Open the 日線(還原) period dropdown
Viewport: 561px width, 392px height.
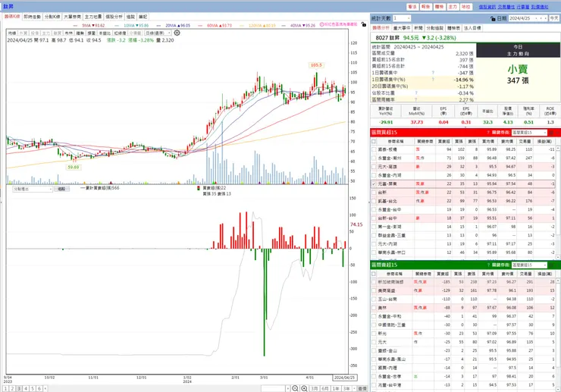tap(158, 33)
